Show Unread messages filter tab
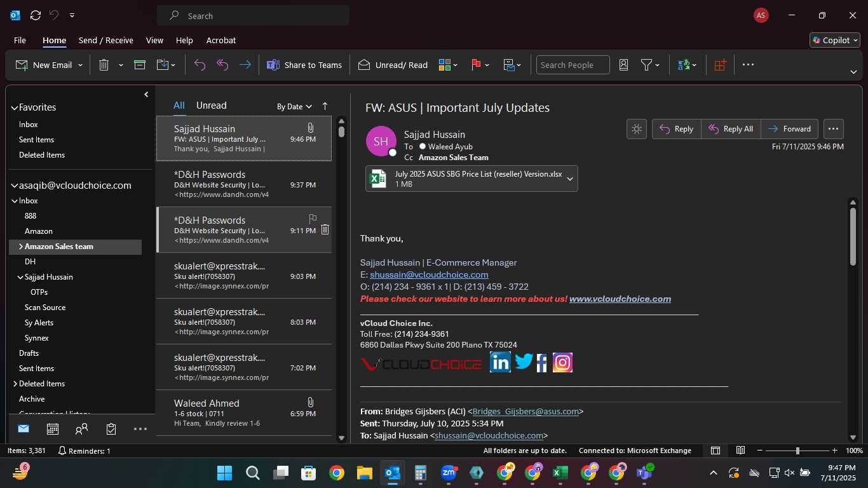Screen dimensions: 868x488 212,105
